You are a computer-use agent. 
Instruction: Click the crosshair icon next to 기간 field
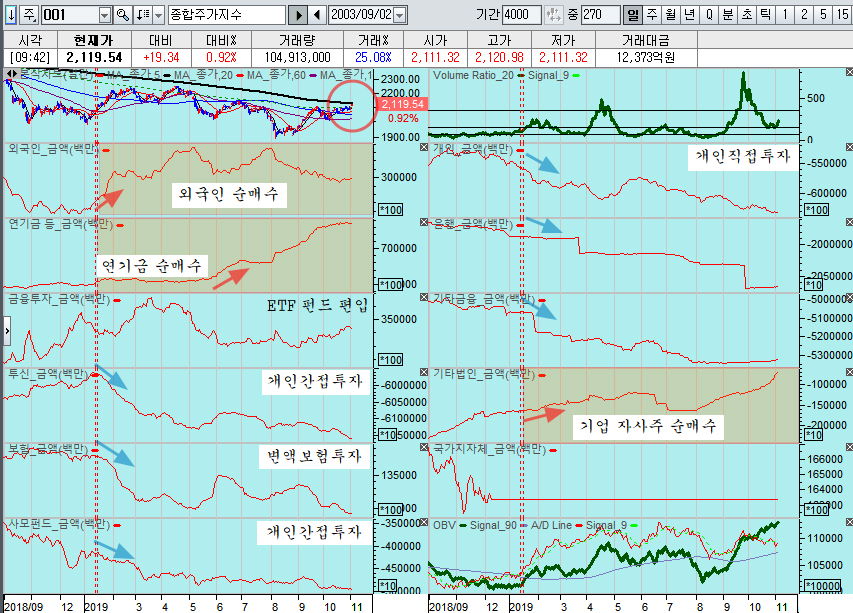(555, 16)
